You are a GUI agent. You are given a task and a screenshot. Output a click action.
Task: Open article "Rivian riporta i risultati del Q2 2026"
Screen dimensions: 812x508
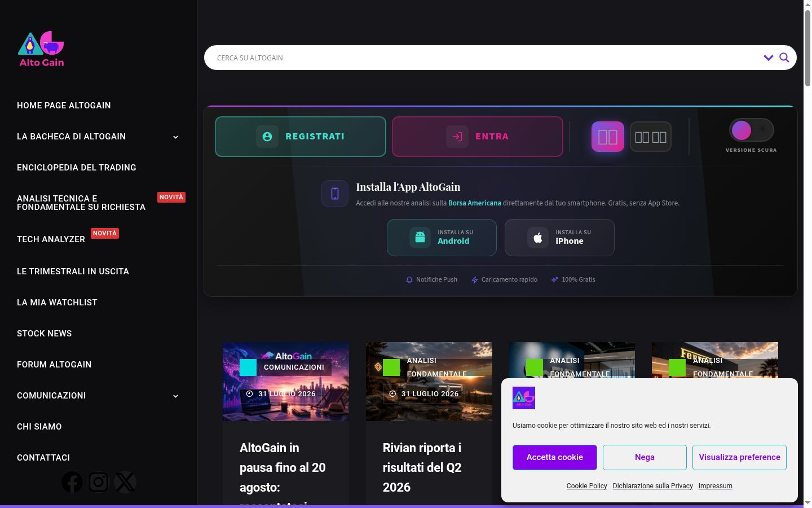pyautogui.click(x=422, y=467)
